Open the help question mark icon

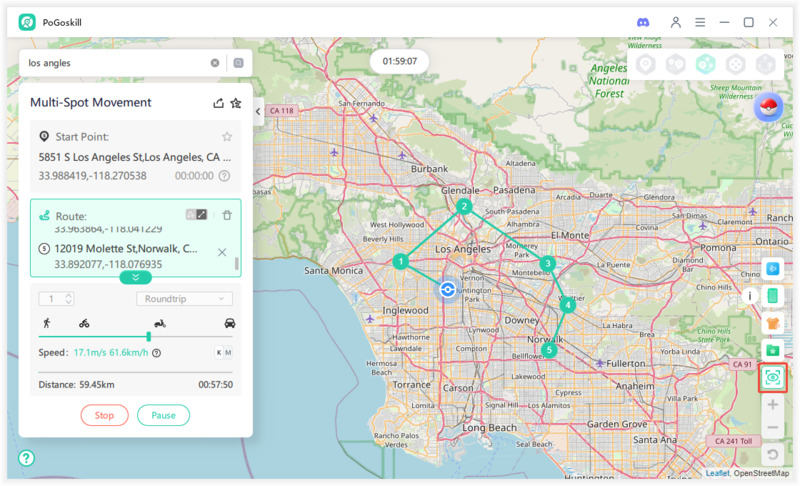26,458
